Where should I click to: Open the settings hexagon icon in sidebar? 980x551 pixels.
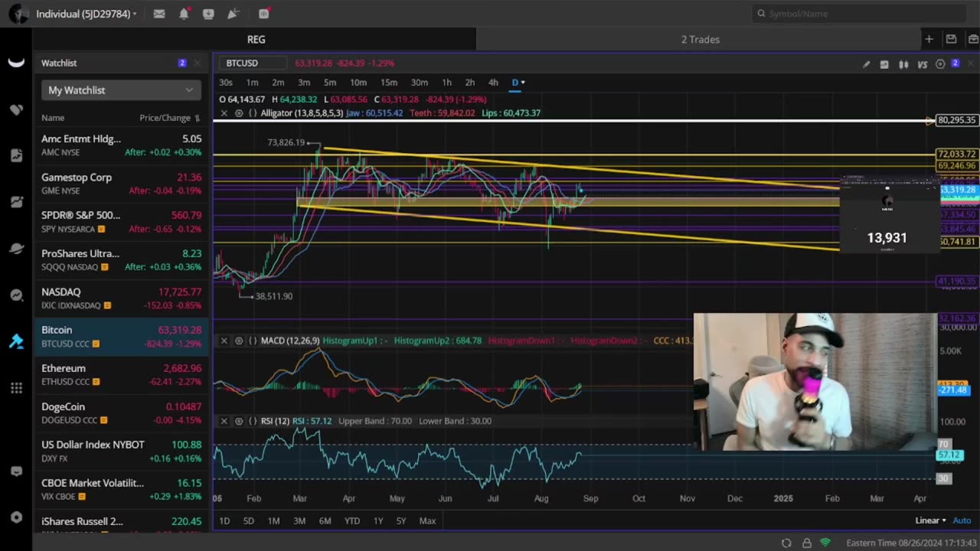[x=16, y=517]
